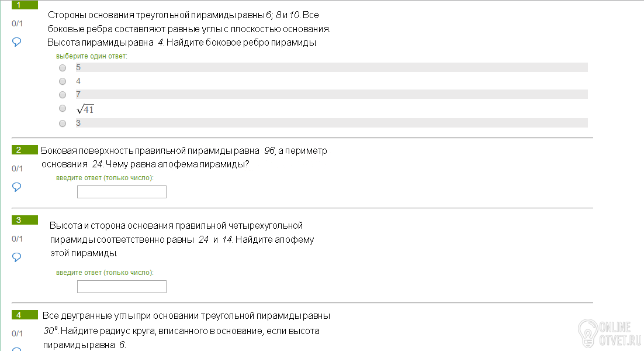The width and height of the screenshot is (644, 351).
Task: Click the question 4 text about dihedral angles
Action: (x=187, y=330)
